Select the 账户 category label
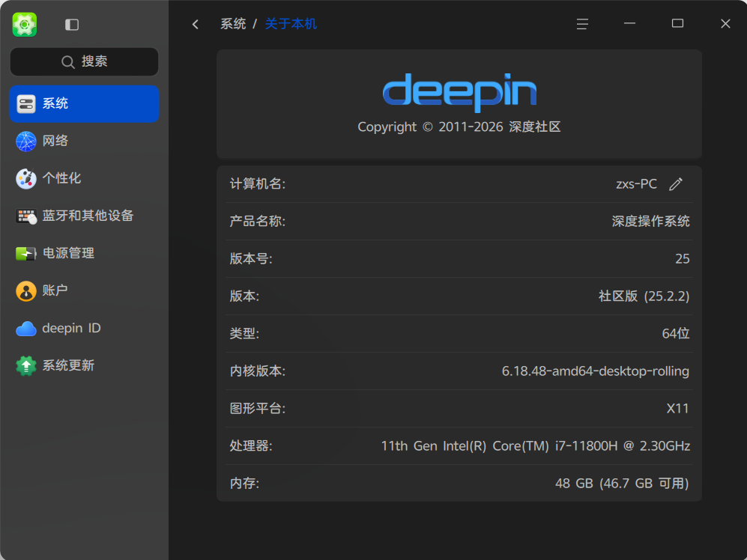 coord(55,290)
